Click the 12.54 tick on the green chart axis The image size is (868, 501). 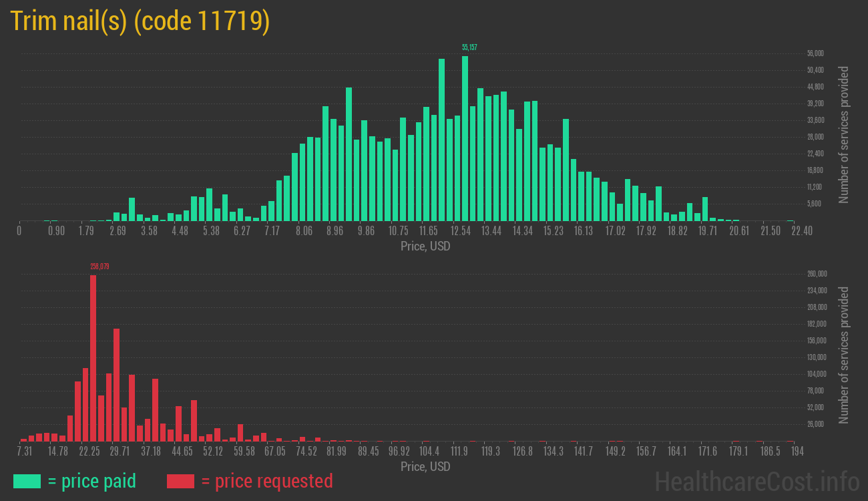[461, 231]
